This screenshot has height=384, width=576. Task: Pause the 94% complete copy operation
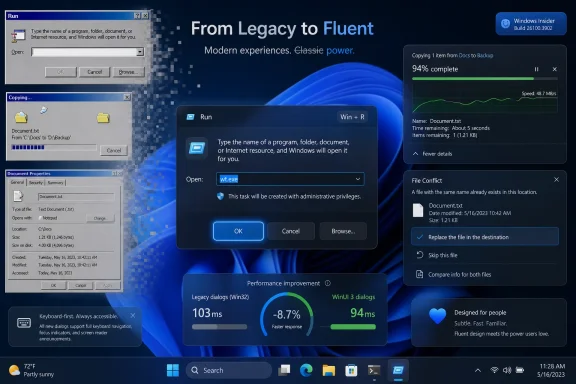tap(536, 69)
